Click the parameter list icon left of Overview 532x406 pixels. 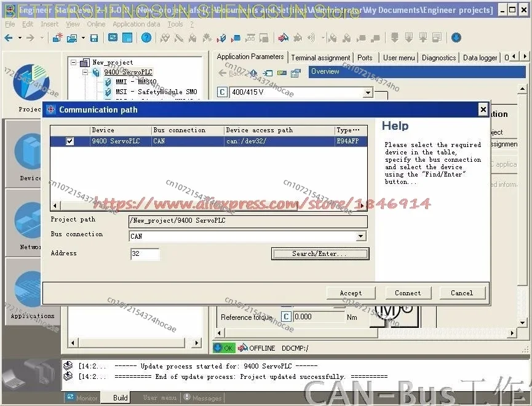[x=295, y=73]
